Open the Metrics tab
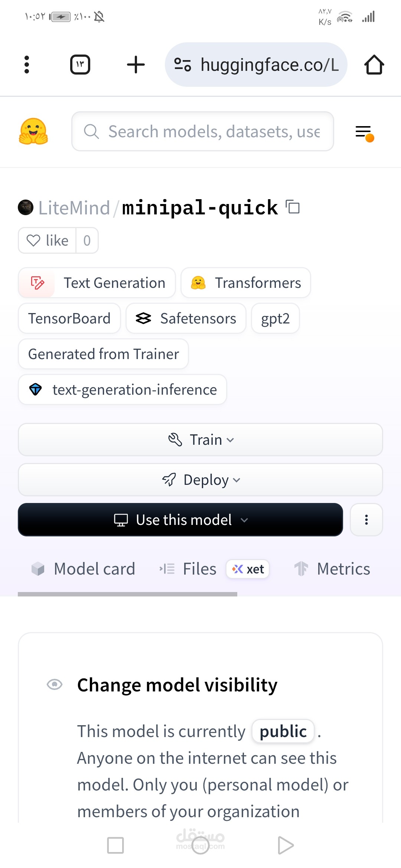The width and height of the screenshot is (401, 868). pyautogui.click(x=333, y=569)
